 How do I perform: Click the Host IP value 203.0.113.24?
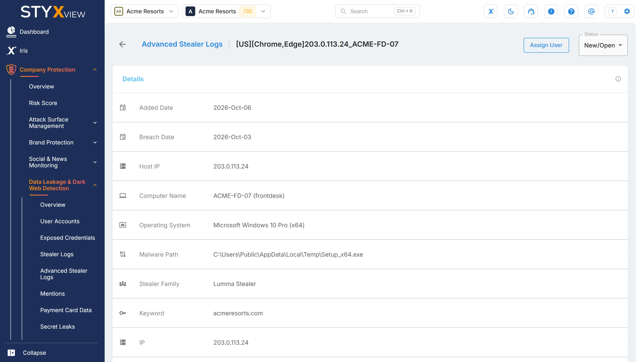[231, 166]
